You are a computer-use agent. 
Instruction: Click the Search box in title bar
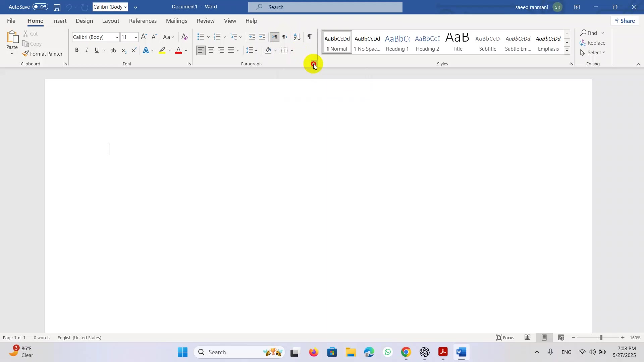tap(325, 7)
